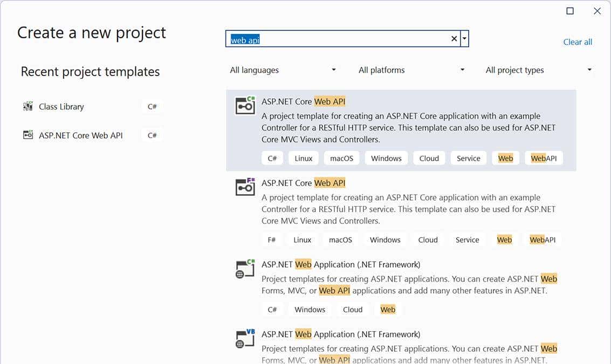
Task: Click the ASP.NET Core Web API recent template icon
Action: point(28,135)
